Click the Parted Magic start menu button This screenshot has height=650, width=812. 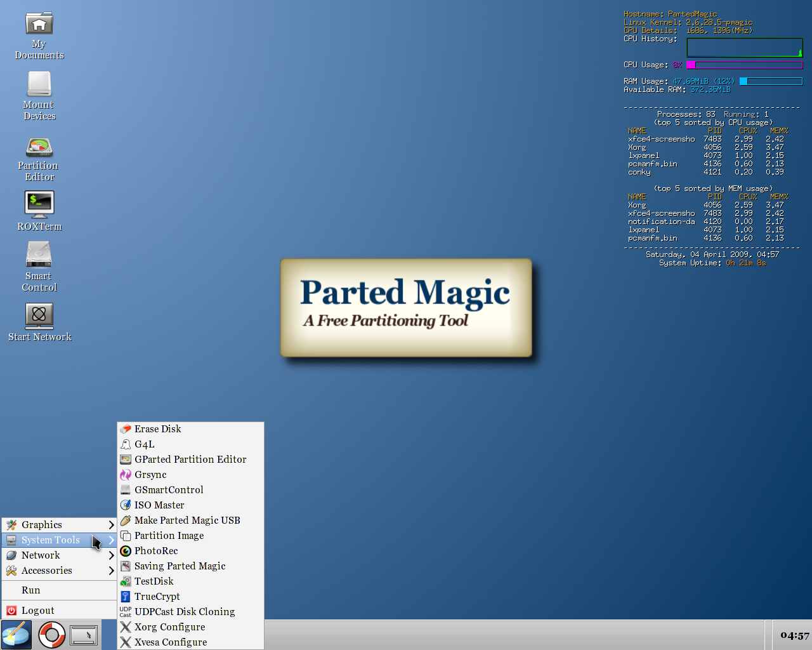[x=16, y=635]
